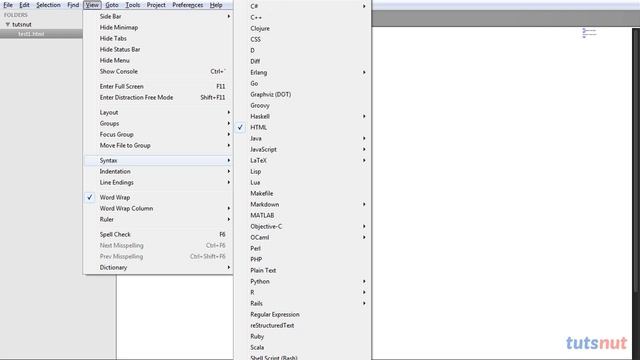
Task: Choose Lisp syntax
Action: coord(302,171)
